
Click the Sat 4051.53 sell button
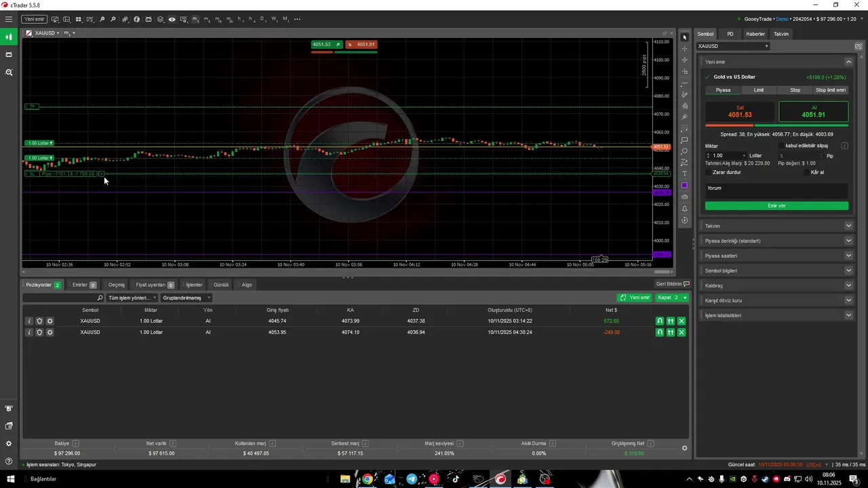point(740,112)
